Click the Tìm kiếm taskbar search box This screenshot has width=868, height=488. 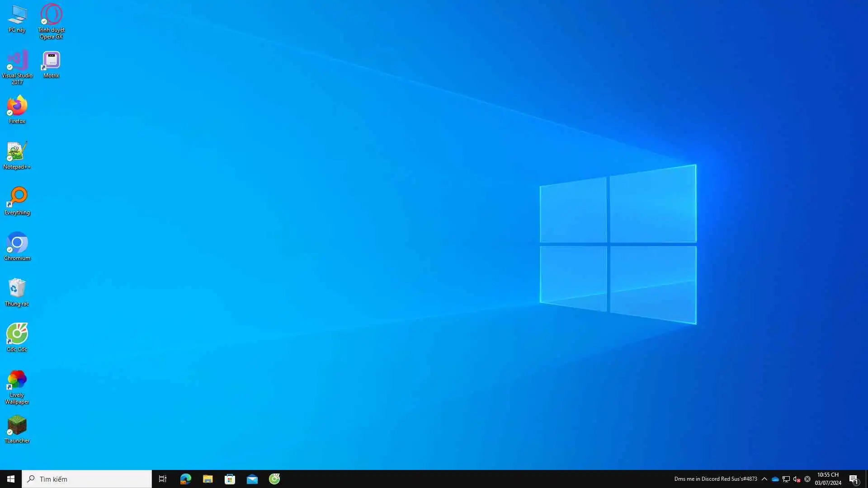(87, 479)
